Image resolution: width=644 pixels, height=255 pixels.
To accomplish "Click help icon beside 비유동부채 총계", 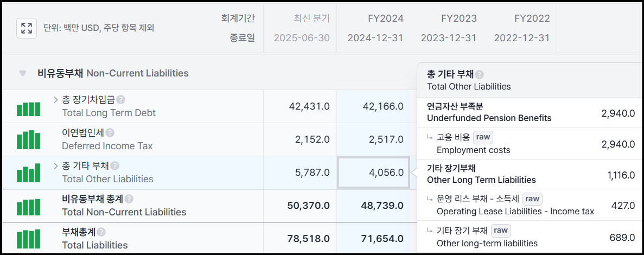I will pyautogui.click(x=129, y=199).
